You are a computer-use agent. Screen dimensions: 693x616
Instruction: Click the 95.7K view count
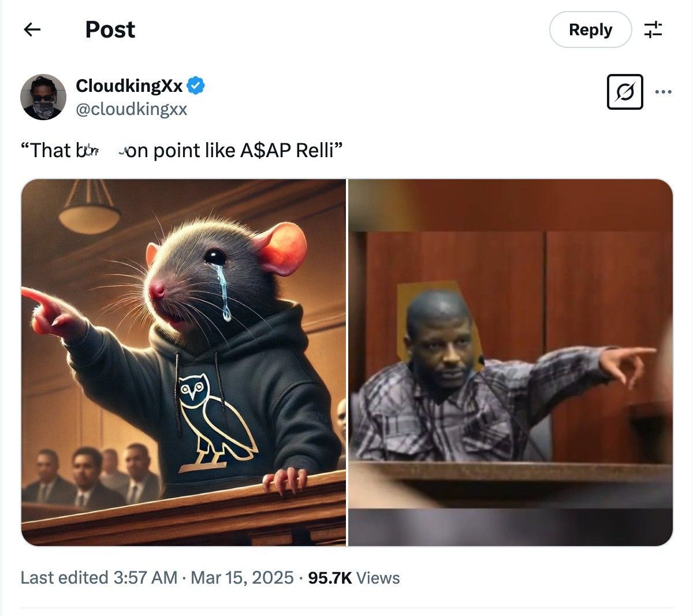coord(330,578)
